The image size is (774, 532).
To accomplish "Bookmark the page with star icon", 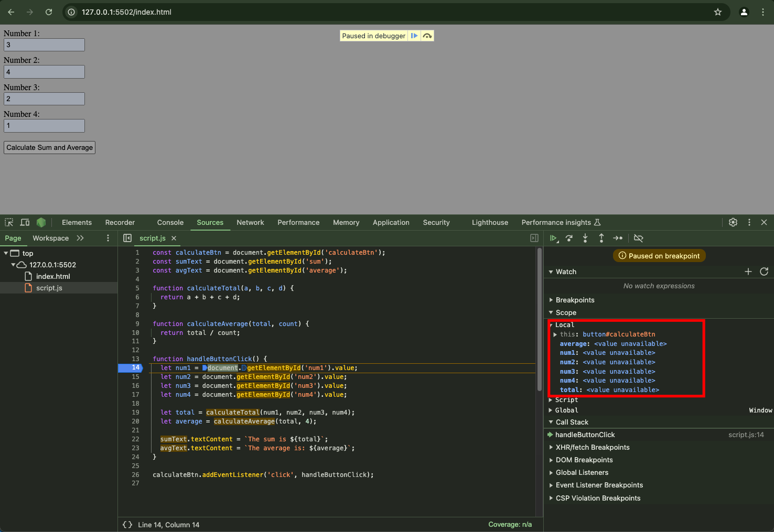I will point(718,12).
